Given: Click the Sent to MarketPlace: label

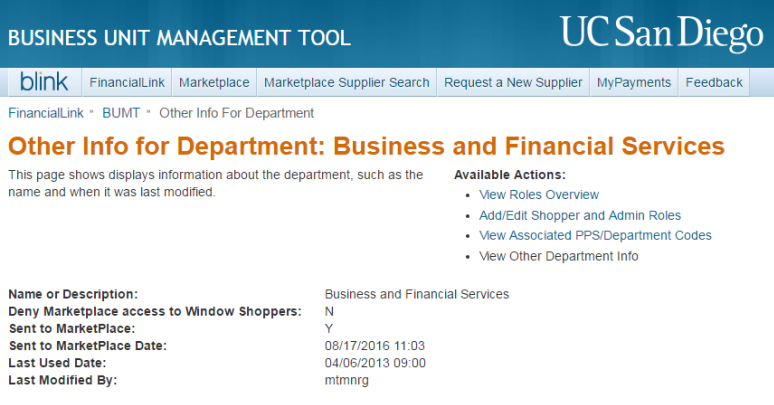Looking at the screenshot, I should pos(72,328).
